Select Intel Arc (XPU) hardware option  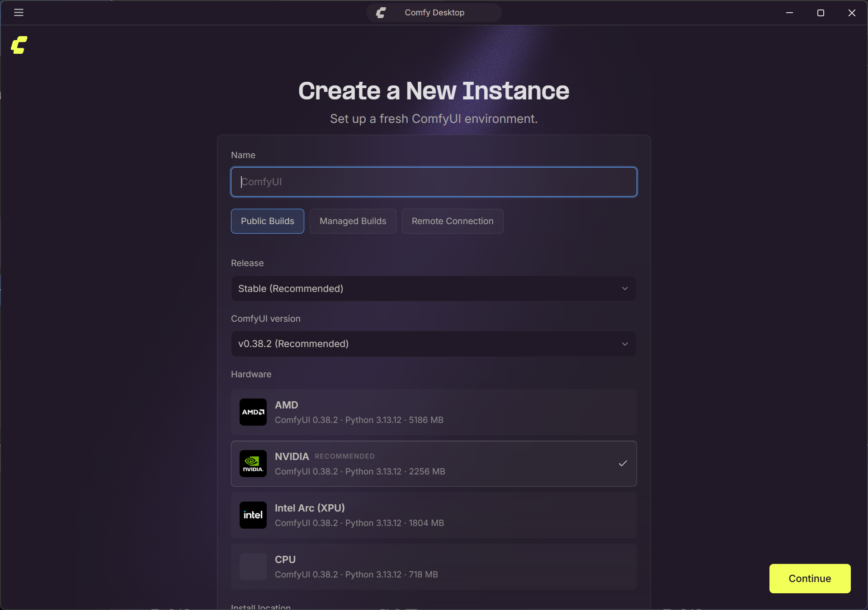(x=434, y=515)
